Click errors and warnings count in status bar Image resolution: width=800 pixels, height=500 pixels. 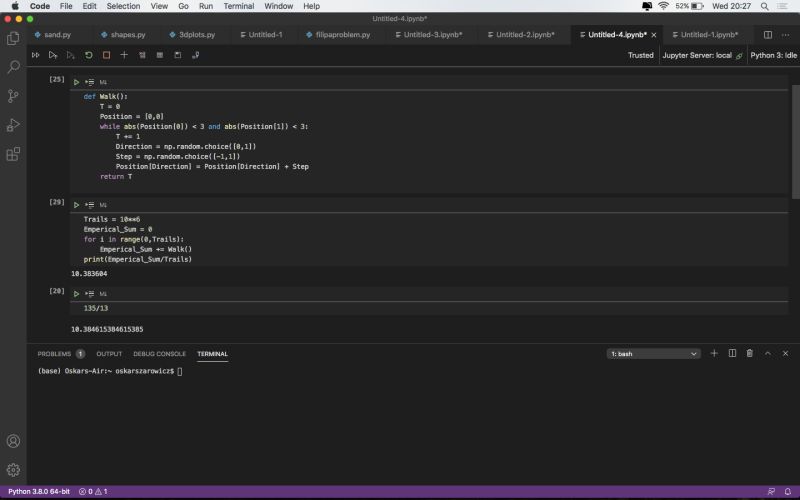coord(93,491)
